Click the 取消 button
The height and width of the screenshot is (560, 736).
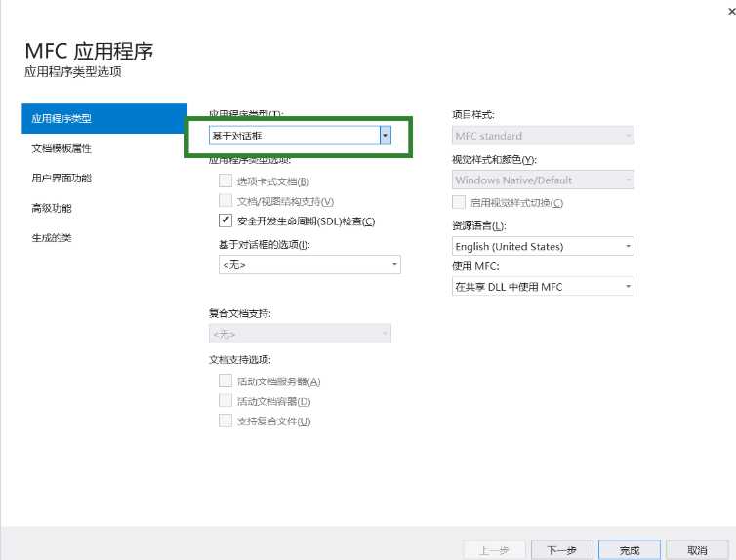pyautogui.click(x=697, y=550)
